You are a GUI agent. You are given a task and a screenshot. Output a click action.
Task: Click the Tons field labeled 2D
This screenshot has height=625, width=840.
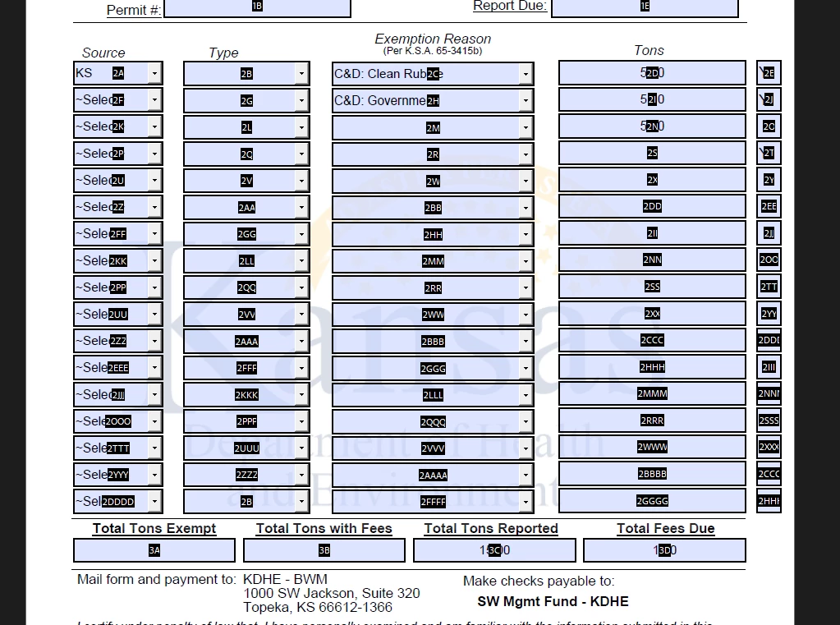[x=652, y=73]
